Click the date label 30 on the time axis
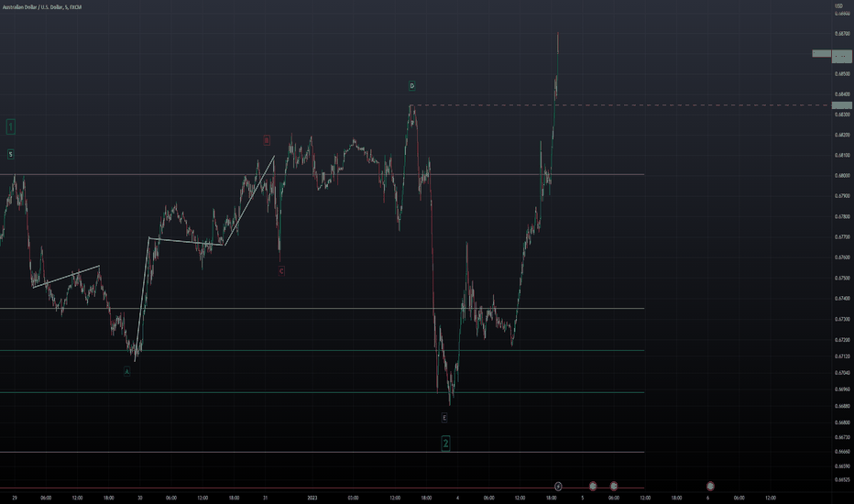This screenshot has height=504, width=854. coord(140,498)
